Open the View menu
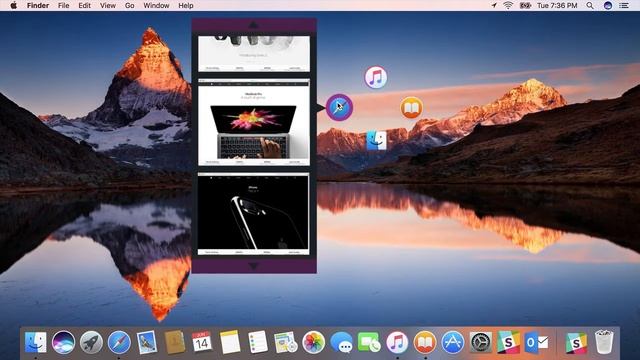This screenshot has height=360, width=640. click(x=108, y=5)
